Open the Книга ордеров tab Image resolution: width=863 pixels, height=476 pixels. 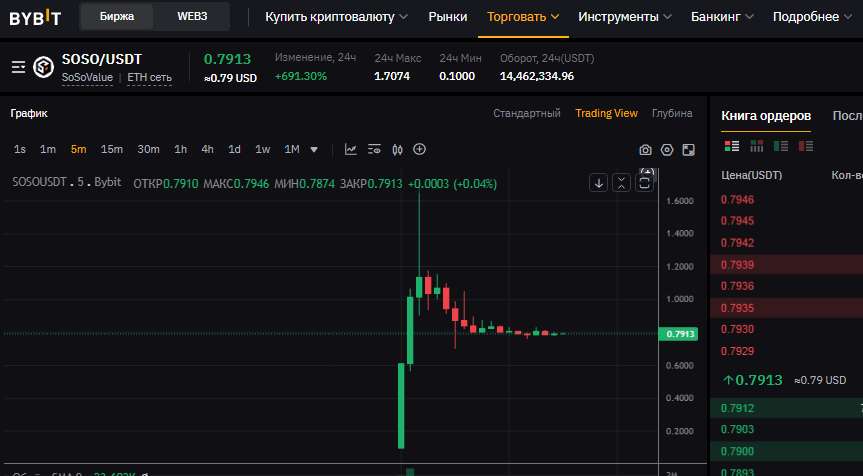[x=766, y=116]
